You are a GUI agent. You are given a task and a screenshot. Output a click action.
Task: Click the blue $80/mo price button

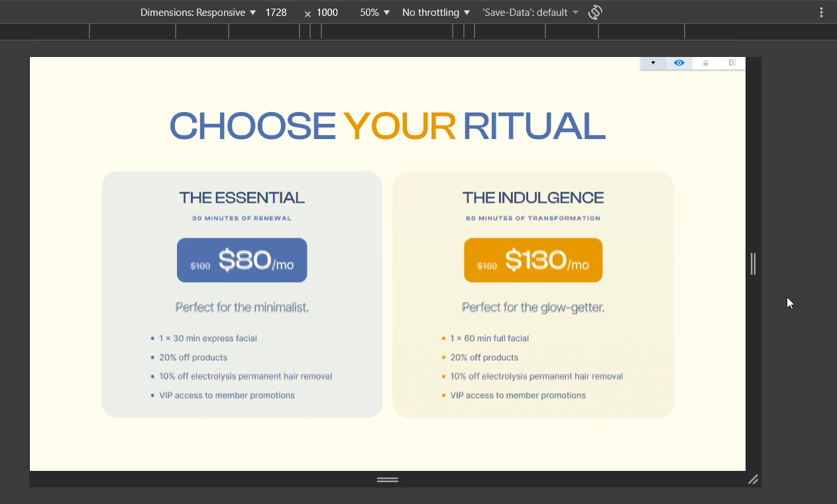(242, 260)
